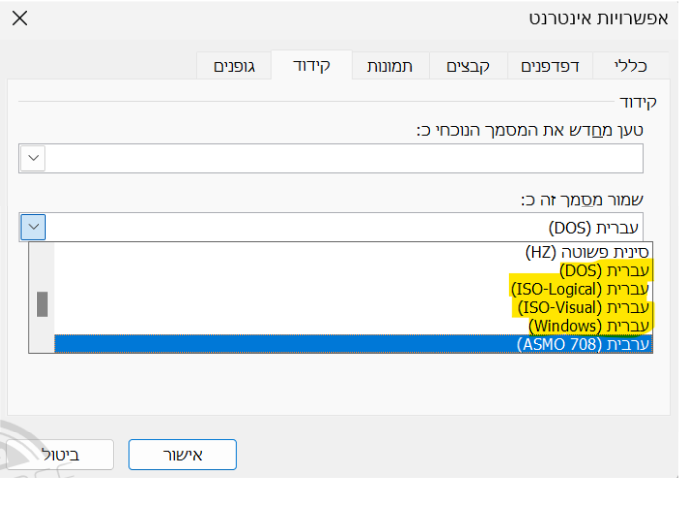Select עברית (ISO-Logical) encoding option
This screenshot has height=515, width=681.
(580, 289)
